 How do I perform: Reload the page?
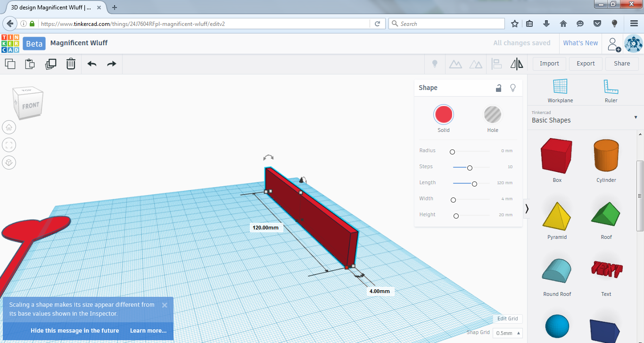point(377,24)
